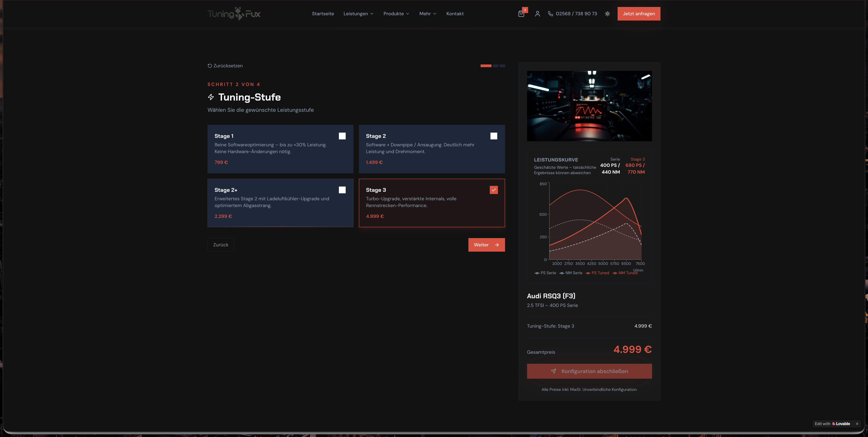The image size is (868, 437).
Task: Close the Edit with Lovable badge
Action: (x=857, y=424)
